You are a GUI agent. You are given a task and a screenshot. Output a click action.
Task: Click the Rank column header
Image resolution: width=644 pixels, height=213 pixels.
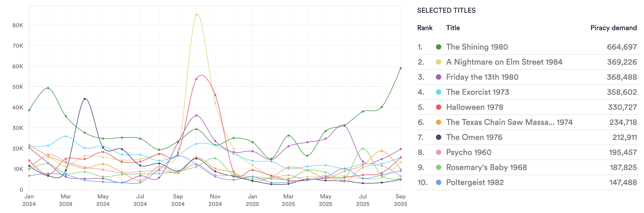click(x=425, y=28)
